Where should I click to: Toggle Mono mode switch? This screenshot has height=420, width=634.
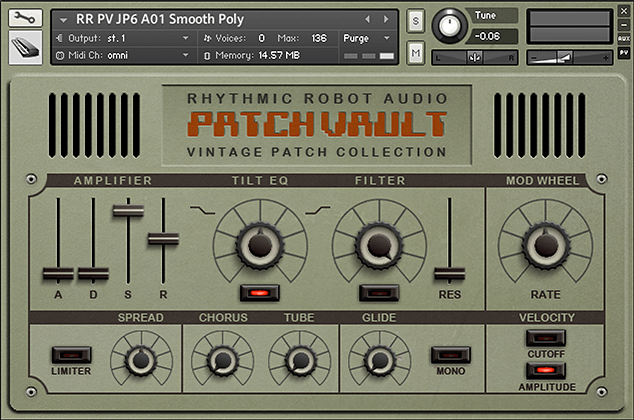[x=450, y=354]
